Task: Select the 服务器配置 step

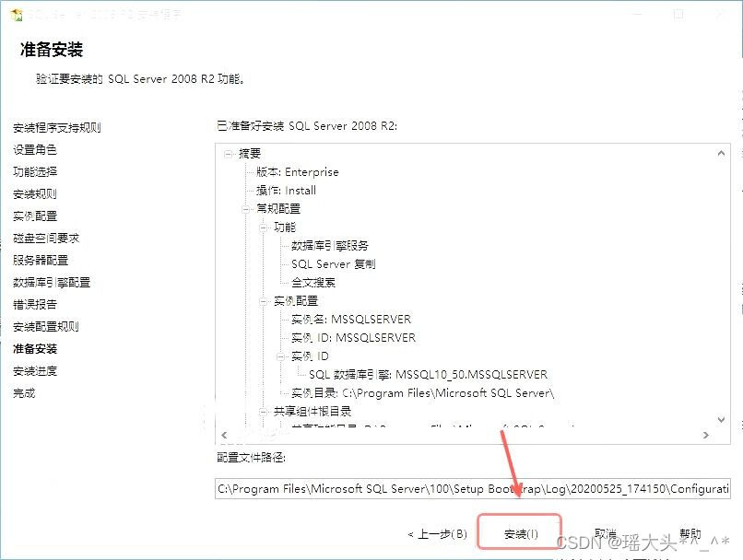Action: tap(41, 260)
